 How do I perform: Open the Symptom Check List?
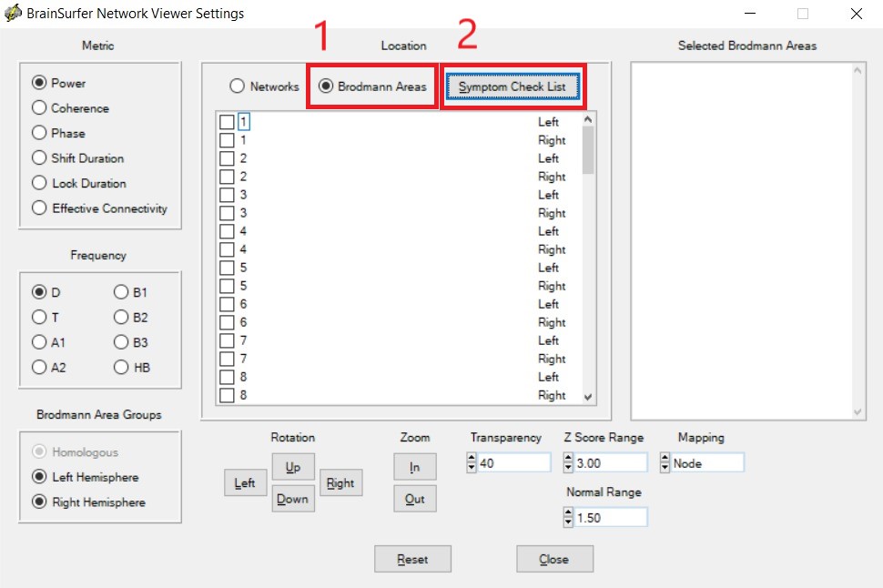513,86
